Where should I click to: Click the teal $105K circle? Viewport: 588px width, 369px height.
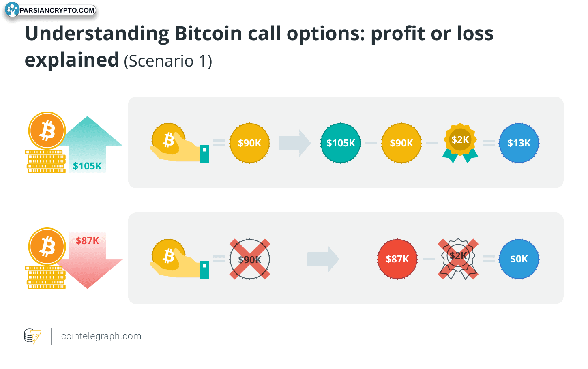point(341,143)
